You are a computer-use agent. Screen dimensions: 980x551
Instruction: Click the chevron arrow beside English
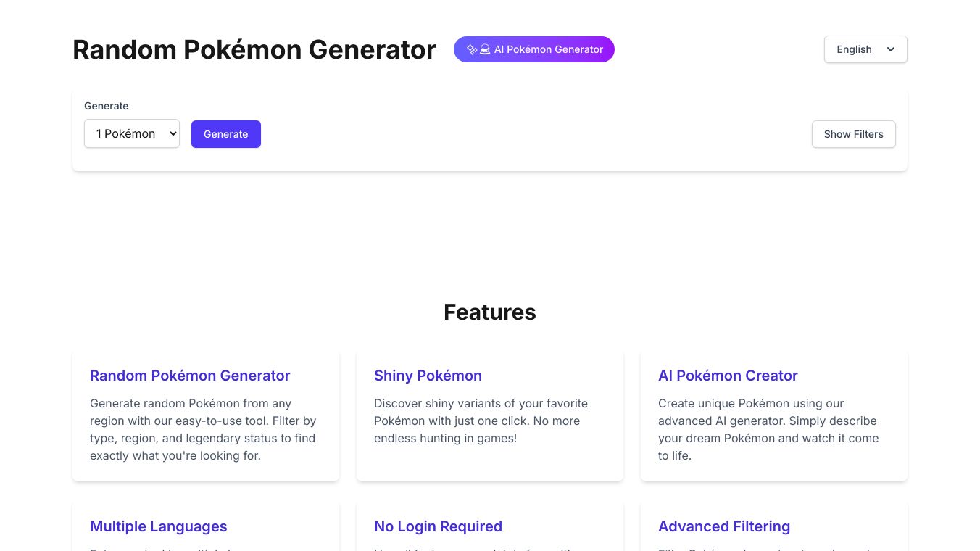click(x=891, y=49)
